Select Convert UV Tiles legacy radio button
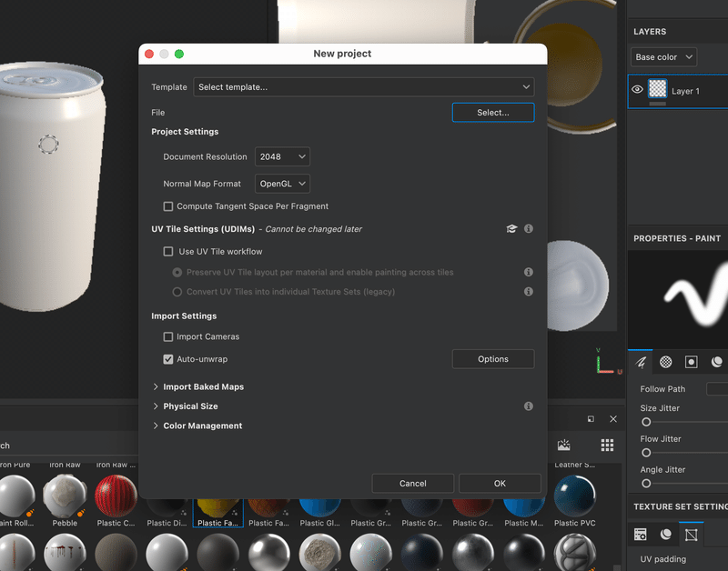728x571 pixels. tap(177, 292)
